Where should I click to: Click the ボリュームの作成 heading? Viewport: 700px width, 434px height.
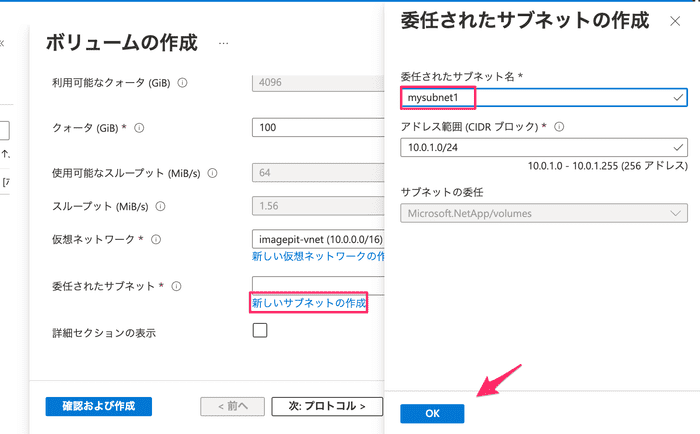click(x=122, y=43)
